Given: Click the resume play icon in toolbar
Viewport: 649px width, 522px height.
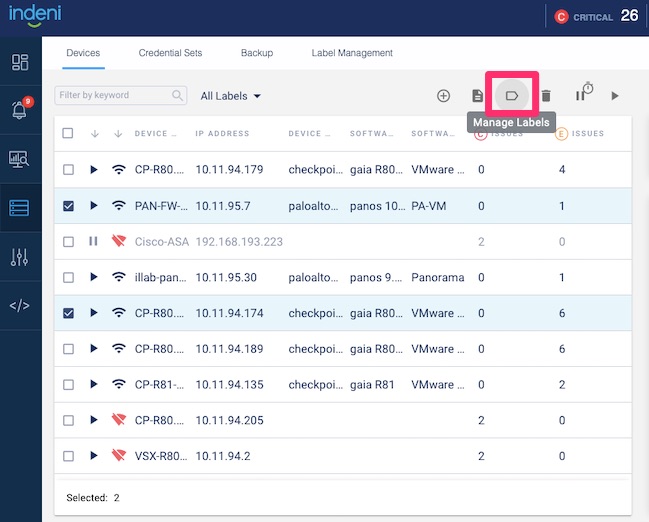Looking at the screenshot, I should 615,96.
